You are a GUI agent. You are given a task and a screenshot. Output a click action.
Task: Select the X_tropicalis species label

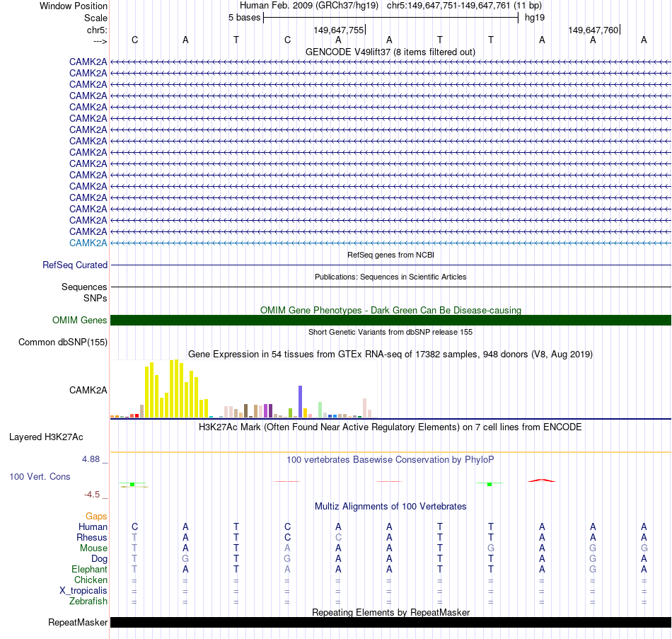click(83, 591)
